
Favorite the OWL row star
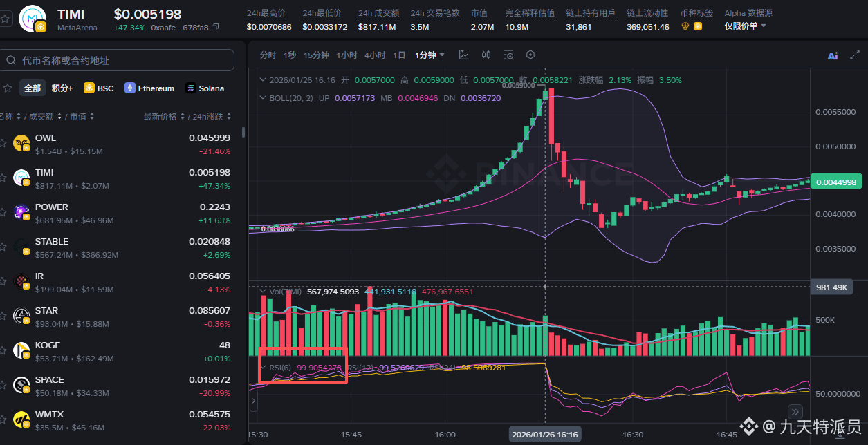coord(3,144)
